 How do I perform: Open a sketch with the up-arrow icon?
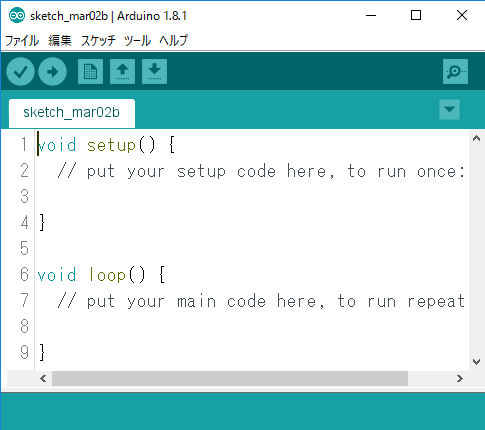(x=122, y=72)
